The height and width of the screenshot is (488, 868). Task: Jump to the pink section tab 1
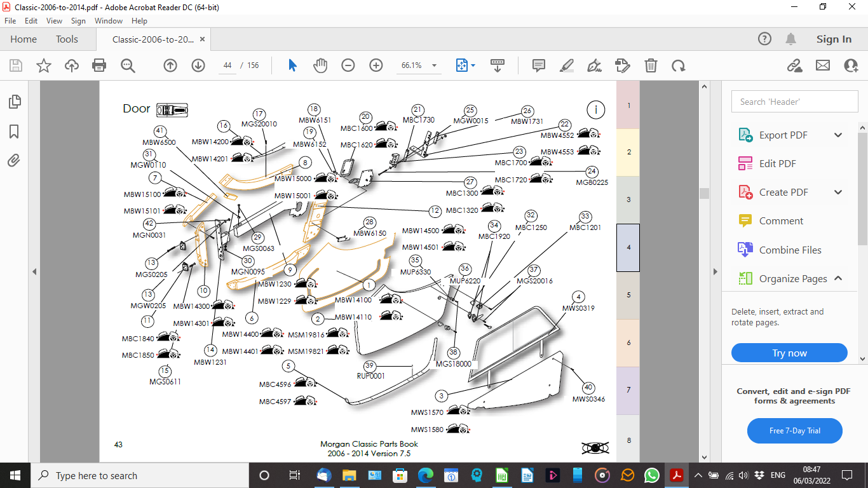(x=628, y=105)
